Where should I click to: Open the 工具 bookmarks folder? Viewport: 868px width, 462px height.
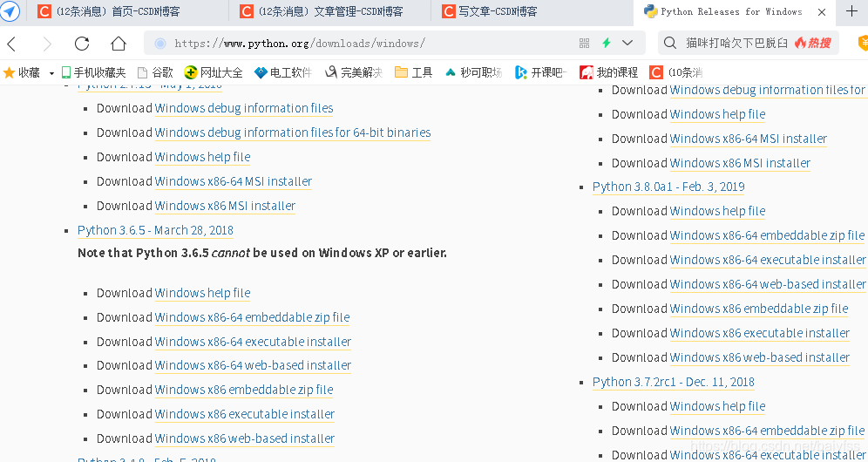(x=413, y=72)
